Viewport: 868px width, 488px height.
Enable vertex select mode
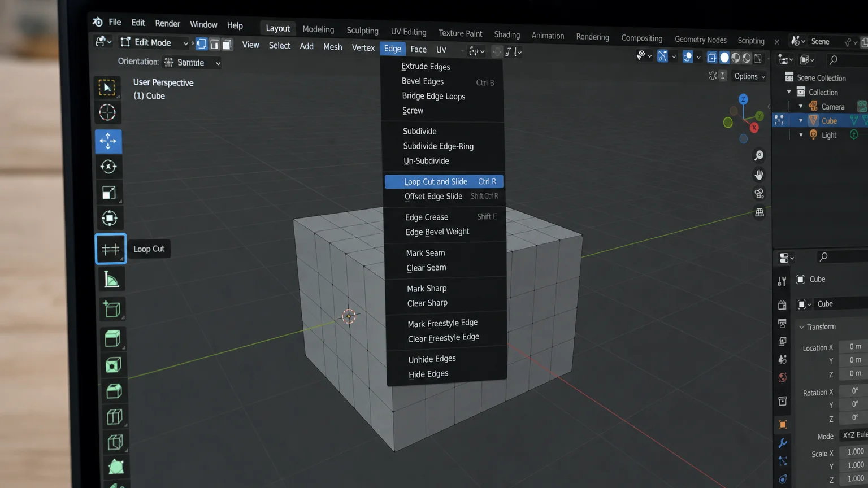(202, 43)
